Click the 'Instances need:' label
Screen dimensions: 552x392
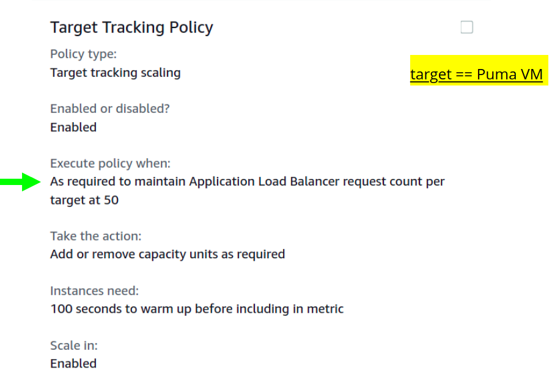94,291
